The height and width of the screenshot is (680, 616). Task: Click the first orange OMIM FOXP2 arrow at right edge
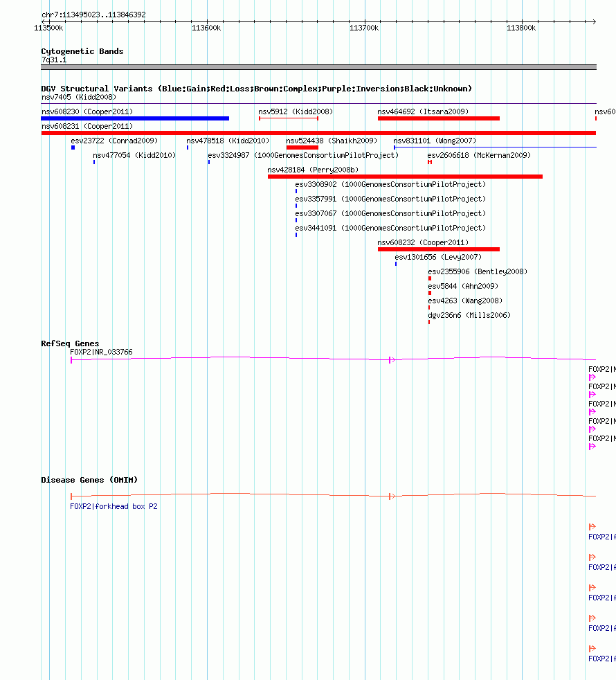[x=592, y=527]
